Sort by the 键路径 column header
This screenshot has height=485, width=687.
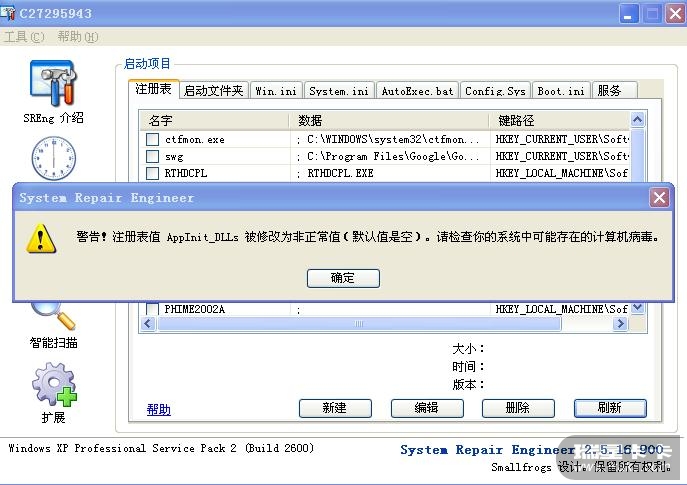tap(560, 120)
